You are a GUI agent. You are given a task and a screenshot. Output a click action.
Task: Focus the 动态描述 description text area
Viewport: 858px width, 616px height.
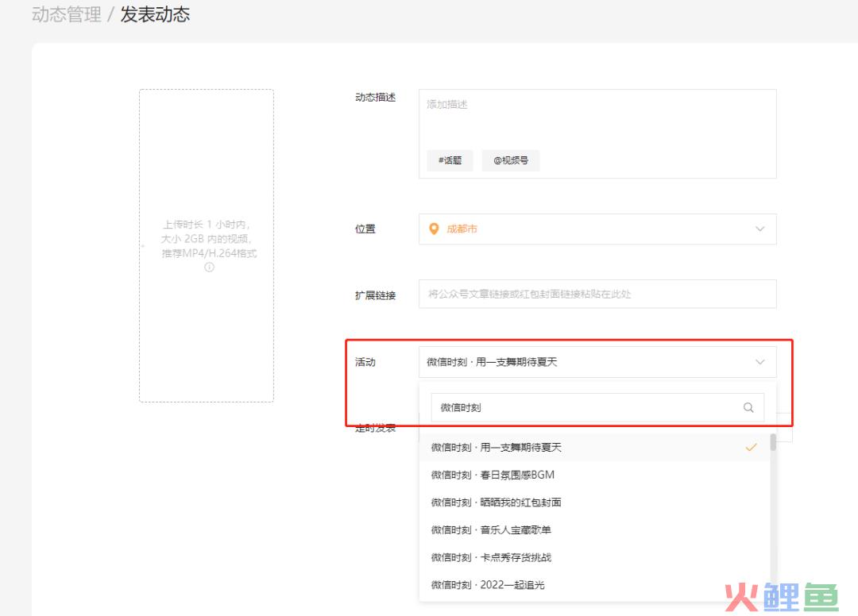click(x=597, y=134)
